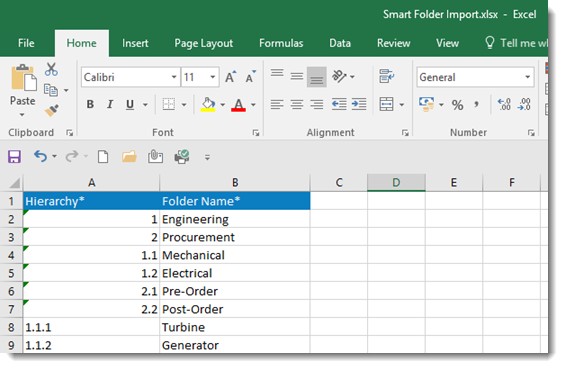Expand the General number format dropdown
This screenshot has height=368, width=563.
[527, 77]
